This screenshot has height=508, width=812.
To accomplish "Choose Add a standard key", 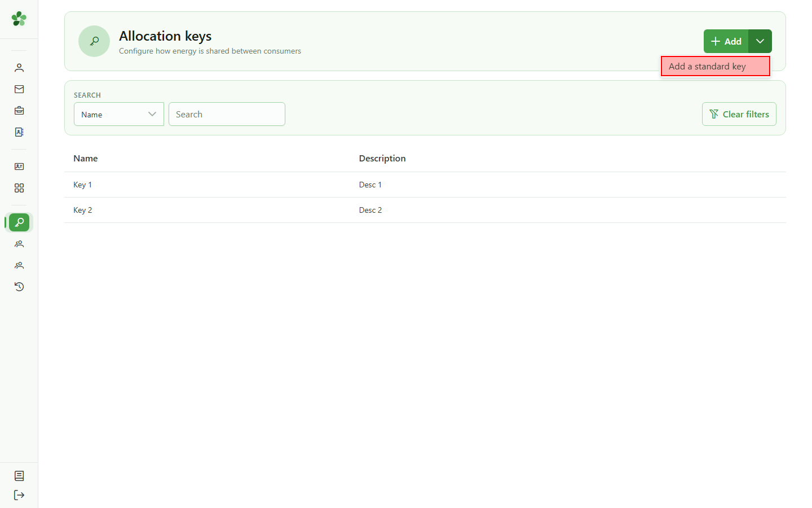I will pos(716,66).
